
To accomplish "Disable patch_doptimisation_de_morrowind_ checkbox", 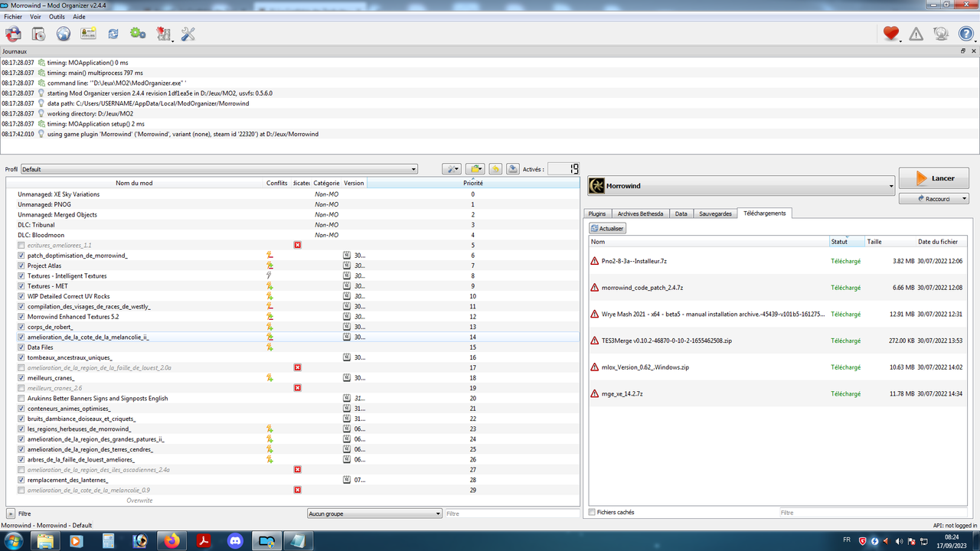I will tap(21, 256).
